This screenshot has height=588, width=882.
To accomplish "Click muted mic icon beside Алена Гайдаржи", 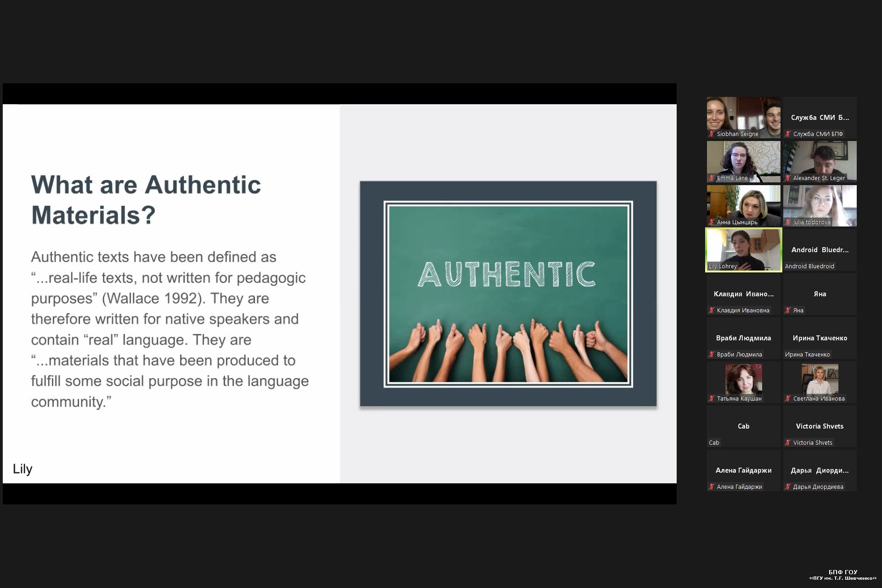I will (x=712, y=487).
